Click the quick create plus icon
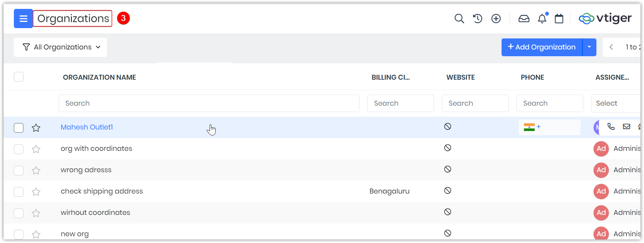The width and height of the screenshot is (644, 243). (496, 19)
